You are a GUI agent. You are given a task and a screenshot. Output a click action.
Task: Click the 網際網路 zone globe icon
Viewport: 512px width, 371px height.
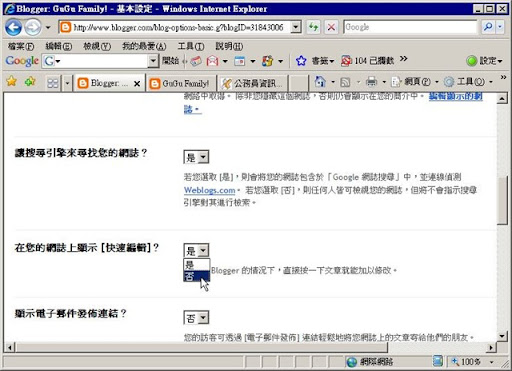pos(352,362)
